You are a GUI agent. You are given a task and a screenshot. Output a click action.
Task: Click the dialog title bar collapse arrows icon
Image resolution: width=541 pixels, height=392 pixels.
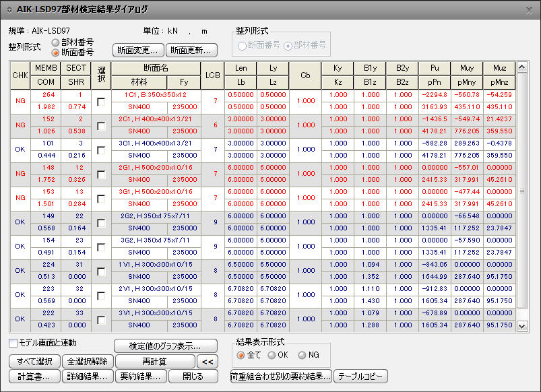coord(9,9)
